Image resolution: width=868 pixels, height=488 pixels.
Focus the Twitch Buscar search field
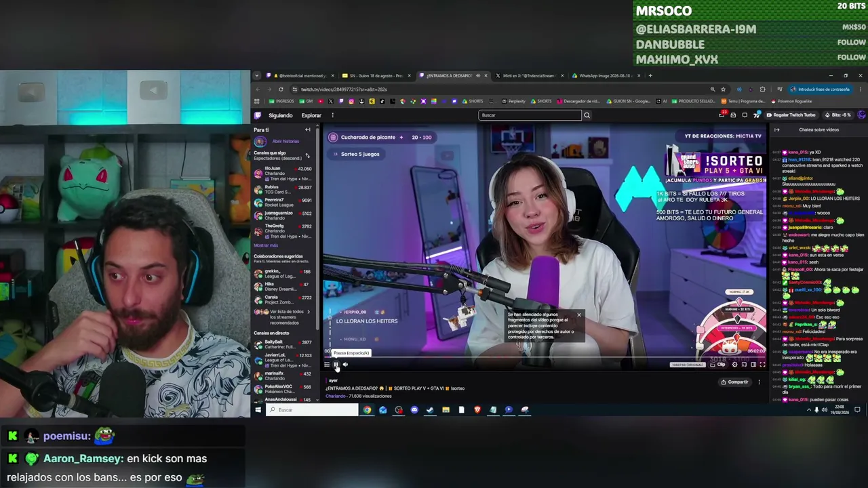pyautogui.click(x=530, y=115)
